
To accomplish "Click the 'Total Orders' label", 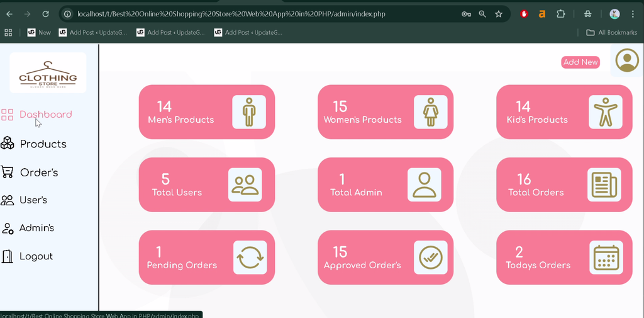I will click(x=536, y=193).
